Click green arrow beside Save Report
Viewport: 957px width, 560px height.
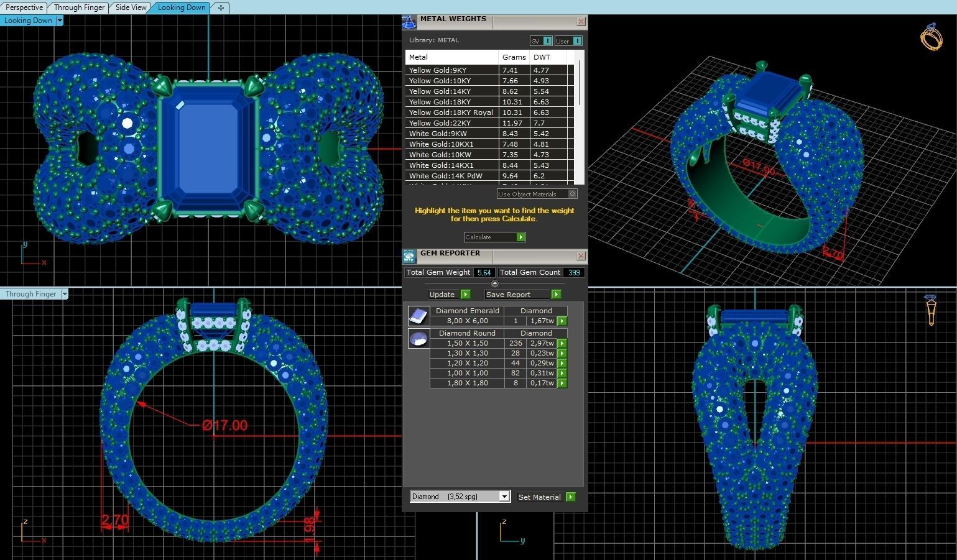(557, 295)
